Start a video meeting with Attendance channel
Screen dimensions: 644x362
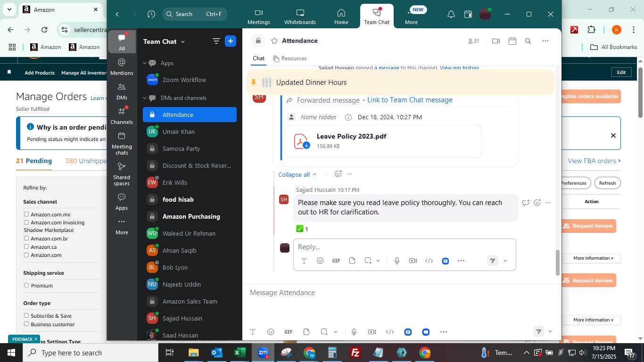(496, 41)
